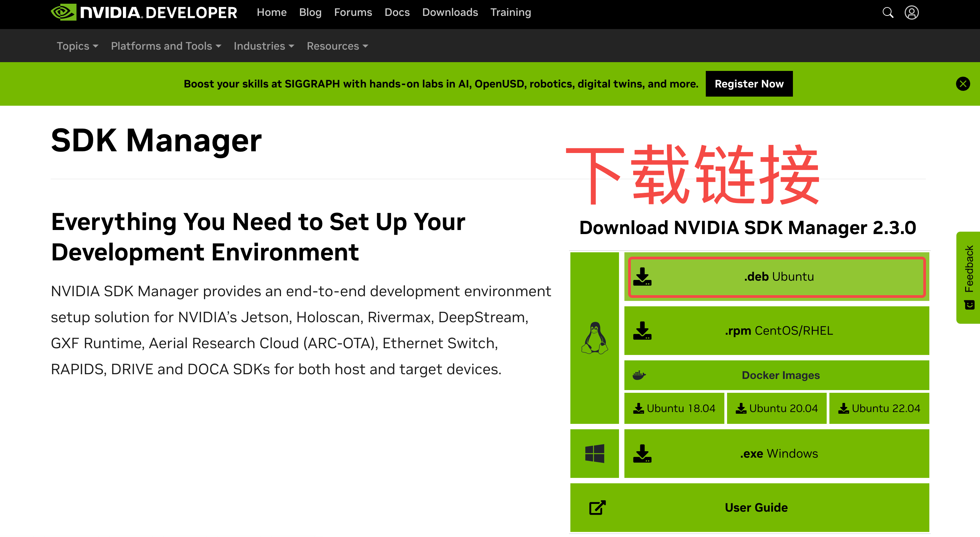Open the Docs nav item
980x537 pixels.
click(x=397, y=12)
